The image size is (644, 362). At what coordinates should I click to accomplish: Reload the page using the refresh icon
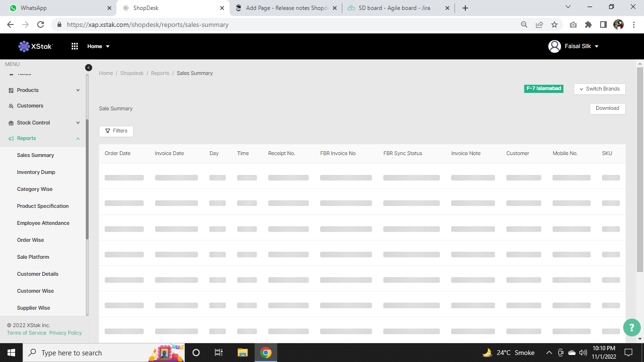(41, 25)
